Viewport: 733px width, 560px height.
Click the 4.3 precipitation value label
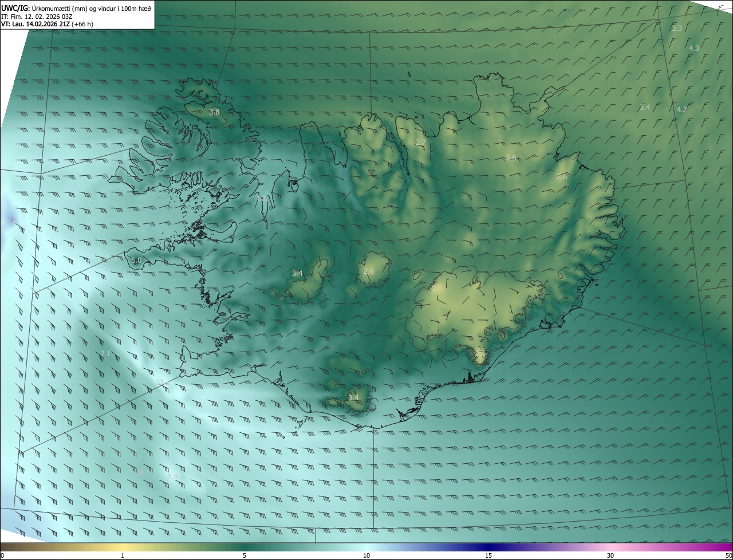click(693, 48)
